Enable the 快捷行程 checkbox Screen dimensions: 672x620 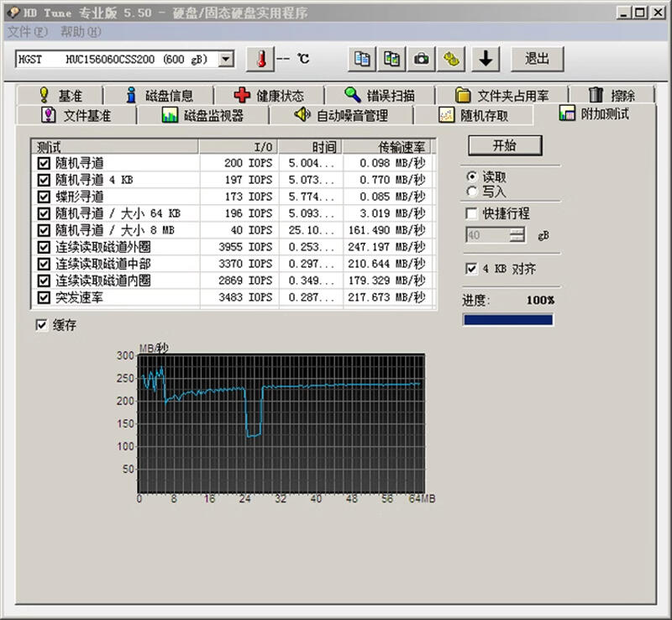471,213
